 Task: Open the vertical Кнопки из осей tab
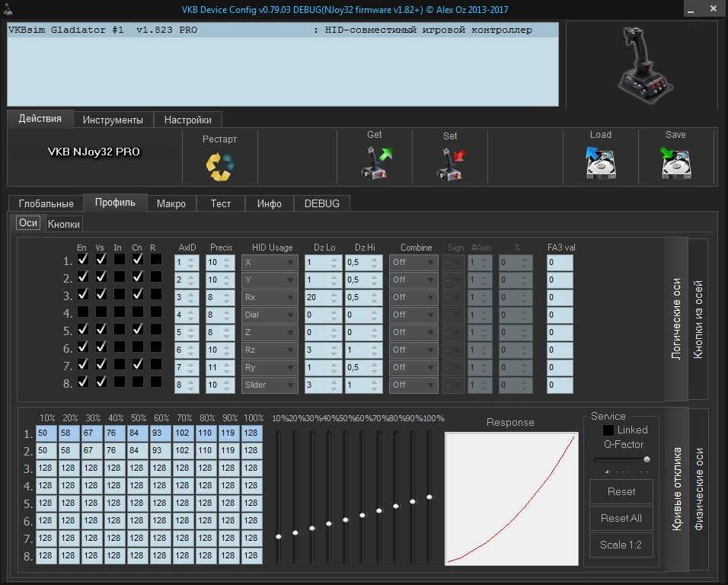coord(698,319)
